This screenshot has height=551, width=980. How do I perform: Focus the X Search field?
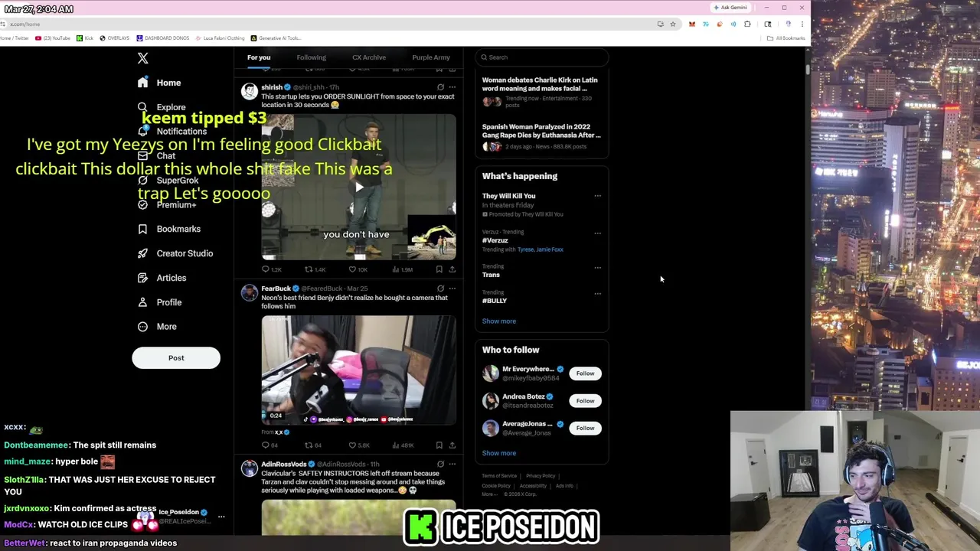542,57
